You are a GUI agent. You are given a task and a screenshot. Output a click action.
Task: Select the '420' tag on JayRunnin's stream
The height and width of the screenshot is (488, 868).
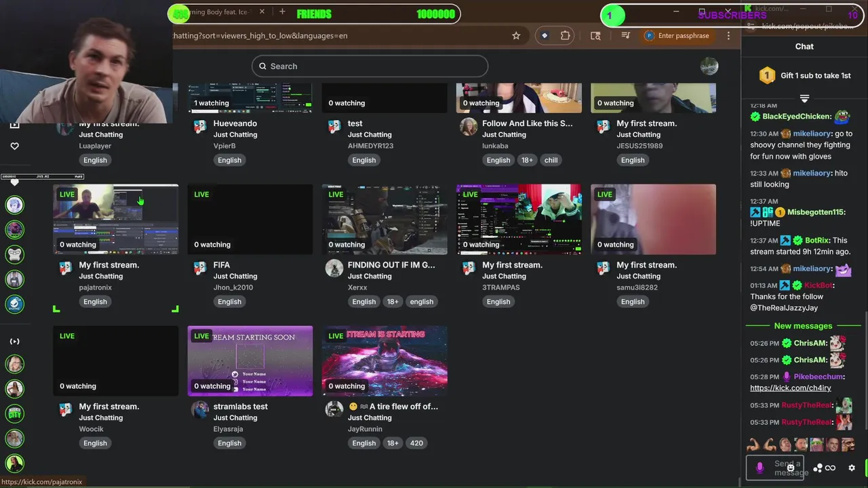click(416, 443)
